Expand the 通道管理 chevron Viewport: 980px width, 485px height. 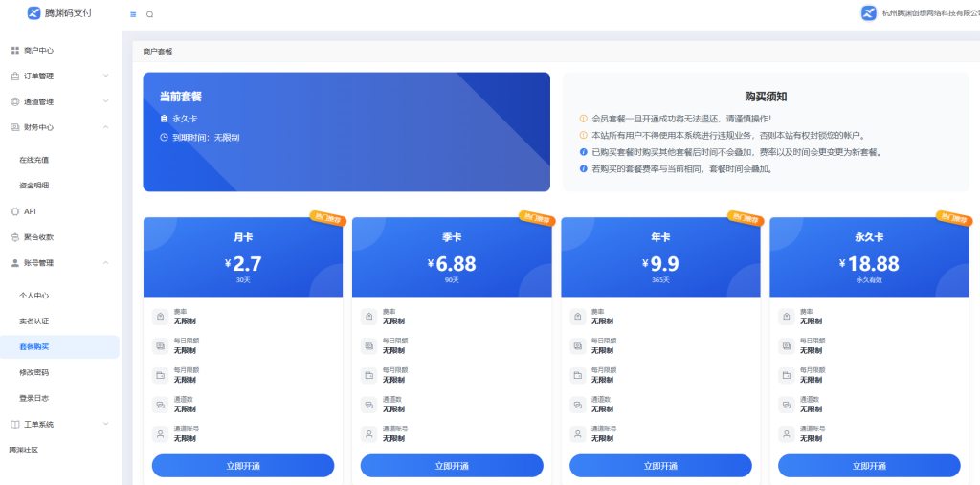pyautogui.click(x=105, y=101)
